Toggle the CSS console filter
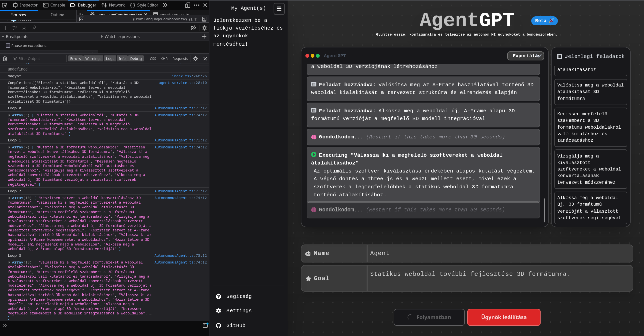 (x=153, y=59)
